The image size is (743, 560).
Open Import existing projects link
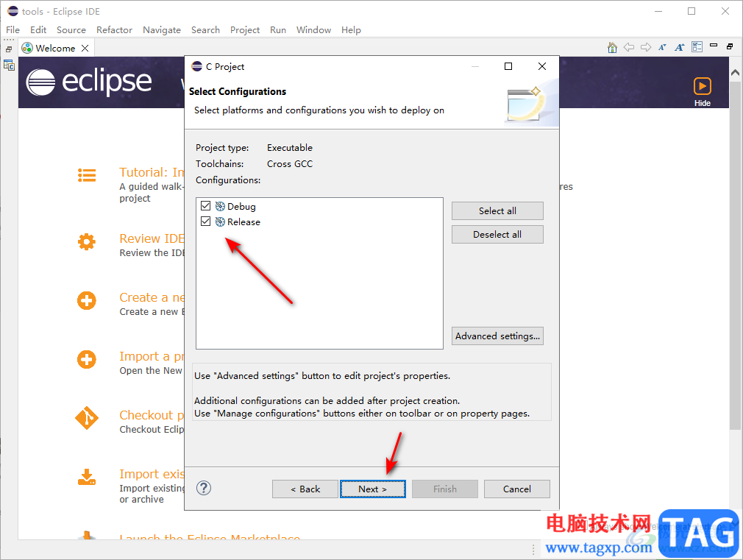point(152,474)
